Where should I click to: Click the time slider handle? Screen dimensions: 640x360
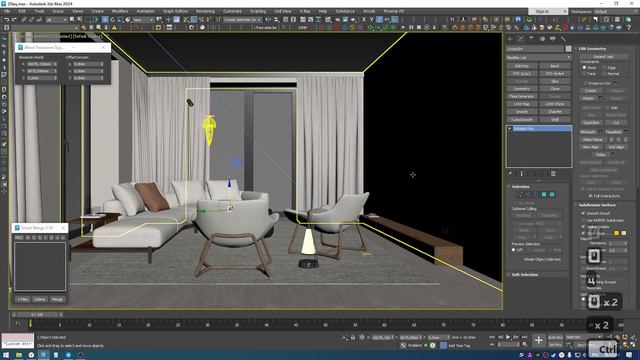click(37, 315)
